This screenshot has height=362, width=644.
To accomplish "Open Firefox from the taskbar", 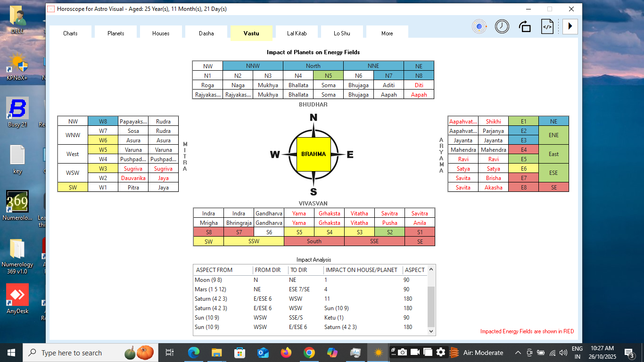I will coord(286,353).
